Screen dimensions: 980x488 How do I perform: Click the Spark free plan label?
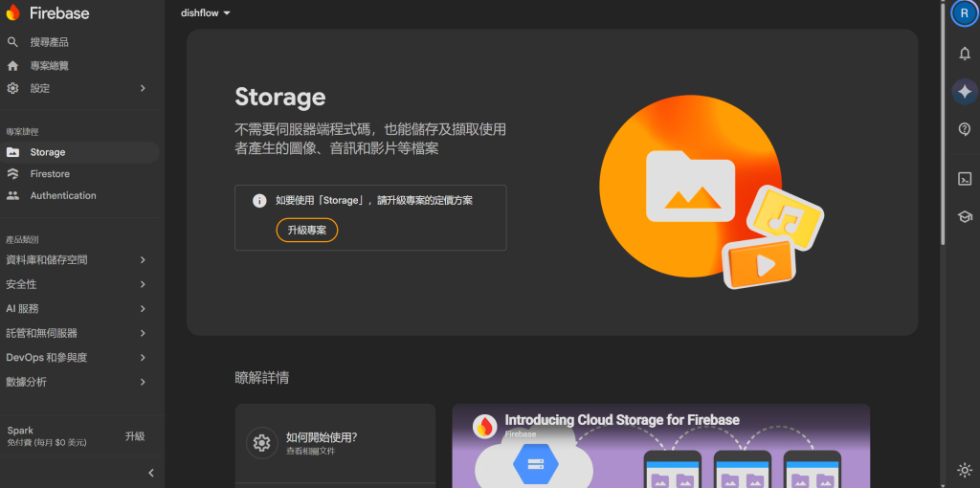tap(47, 436)
